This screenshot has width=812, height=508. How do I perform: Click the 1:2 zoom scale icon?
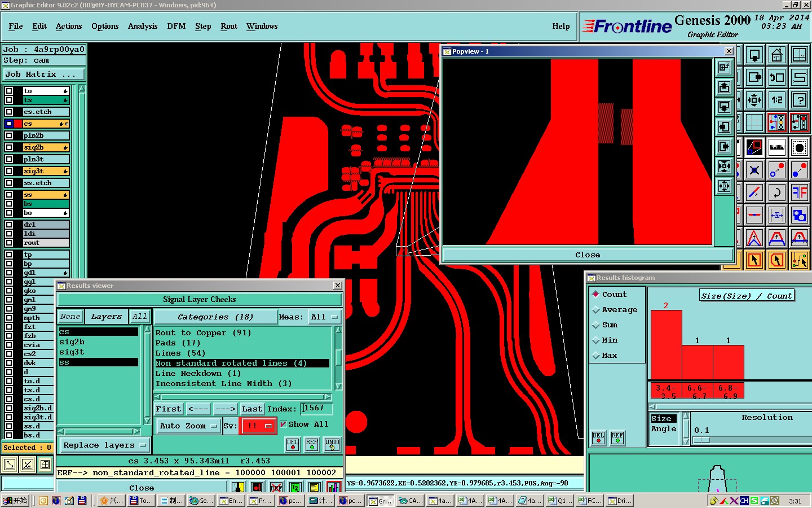coord(776,100)
